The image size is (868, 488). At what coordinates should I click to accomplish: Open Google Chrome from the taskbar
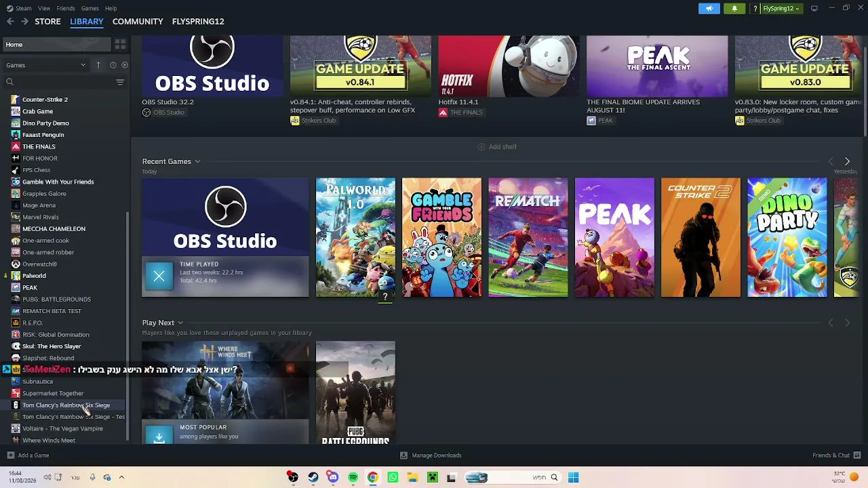(372, 478)
